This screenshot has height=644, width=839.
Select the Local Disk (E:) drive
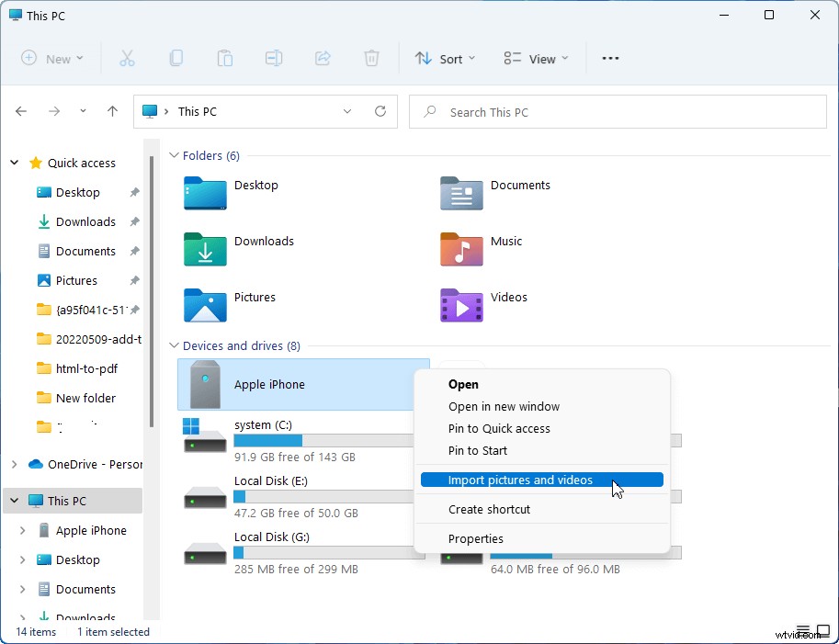pos(301,497)
